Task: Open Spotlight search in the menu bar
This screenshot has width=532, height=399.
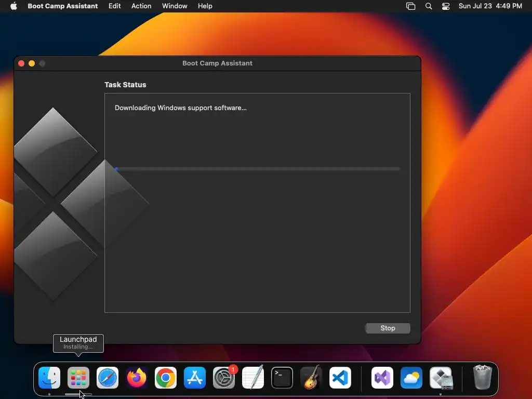Action: point(429,6)
